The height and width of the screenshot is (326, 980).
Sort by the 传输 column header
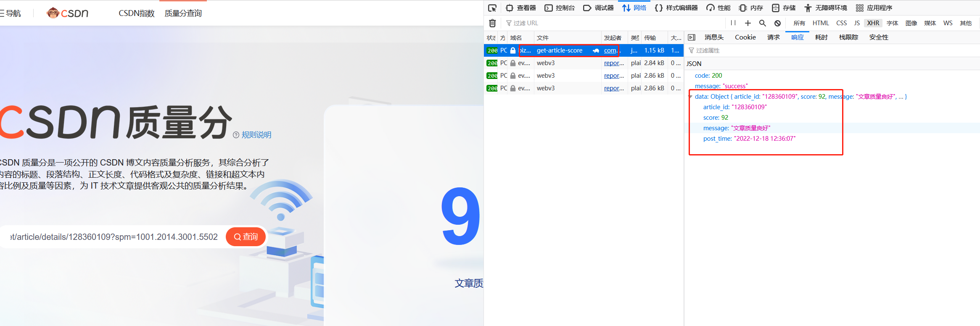(654, 38)
